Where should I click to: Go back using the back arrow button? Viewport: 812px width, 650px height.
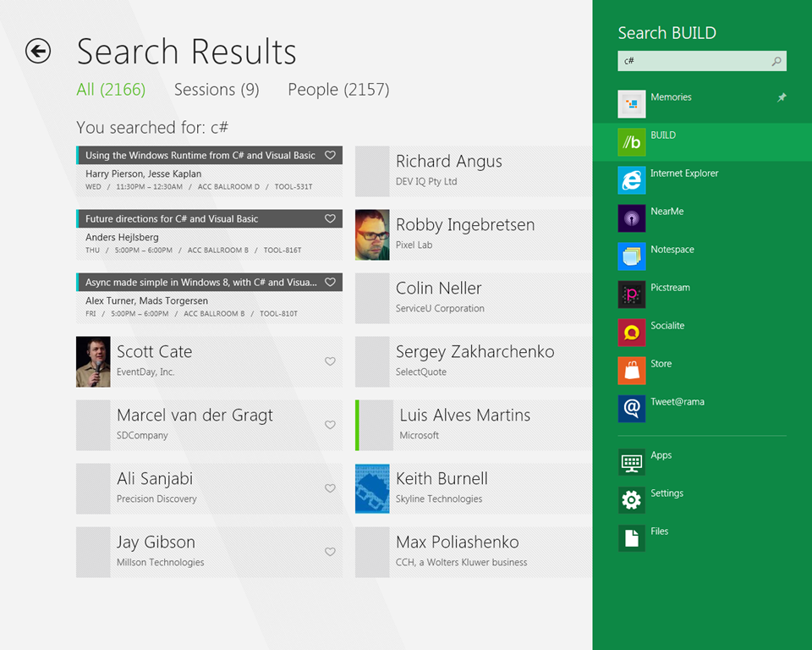pyautogui.click(x=38, y=51)
